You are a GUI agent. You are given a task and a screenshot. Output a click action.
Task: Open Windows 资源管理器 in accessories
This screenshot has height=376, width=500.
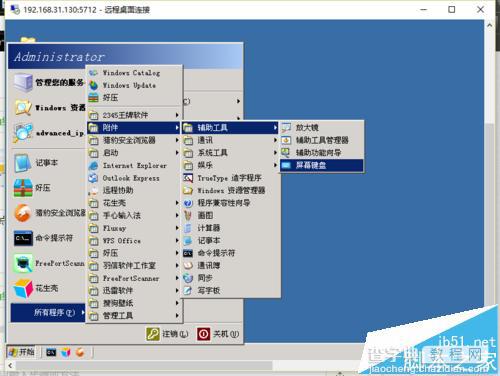(230, 190)
